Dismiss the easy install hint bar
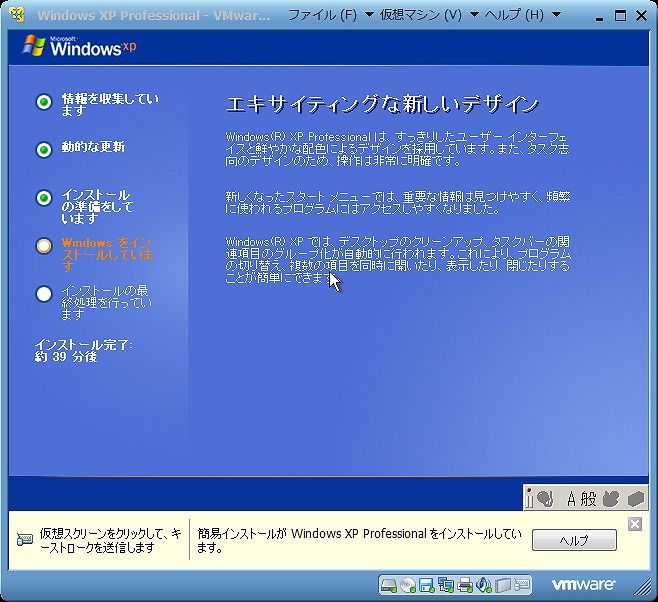This screenshot has width=658, height=602. click(x=634, y=524)
